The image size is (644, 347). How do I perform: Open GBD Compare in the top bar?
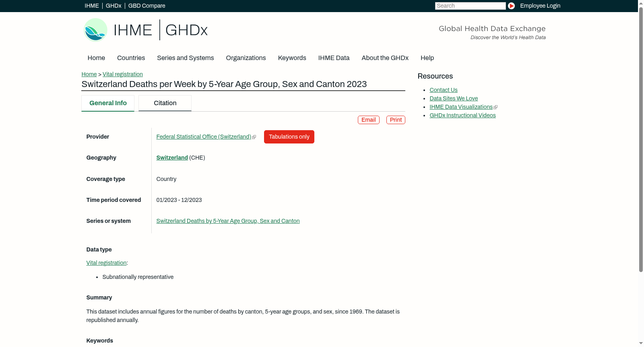click(147, 6)
